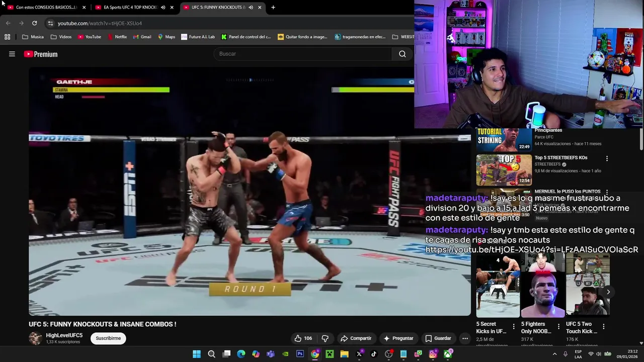Image resolution: width=644 pixels, height=362 pixels.
Task: Open File Explorer from the taskbar
Action: tap(344, 354)
